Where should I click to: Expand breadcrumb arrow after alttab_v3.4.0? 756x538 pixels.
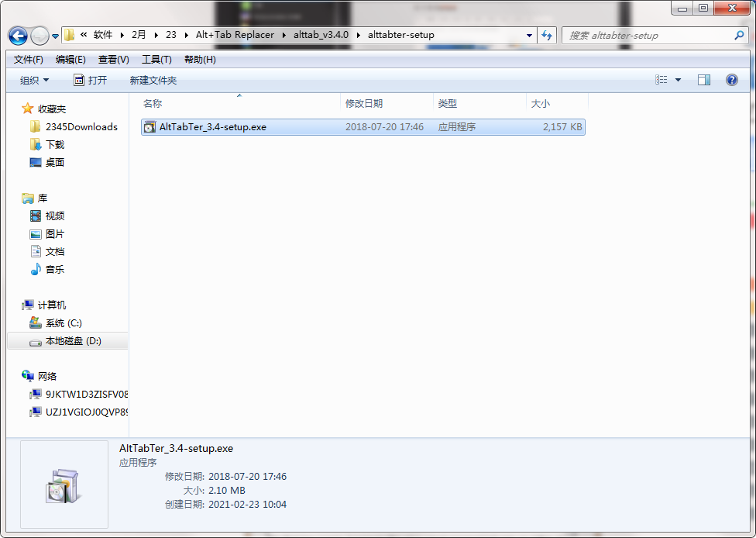(x=358, y=35)
